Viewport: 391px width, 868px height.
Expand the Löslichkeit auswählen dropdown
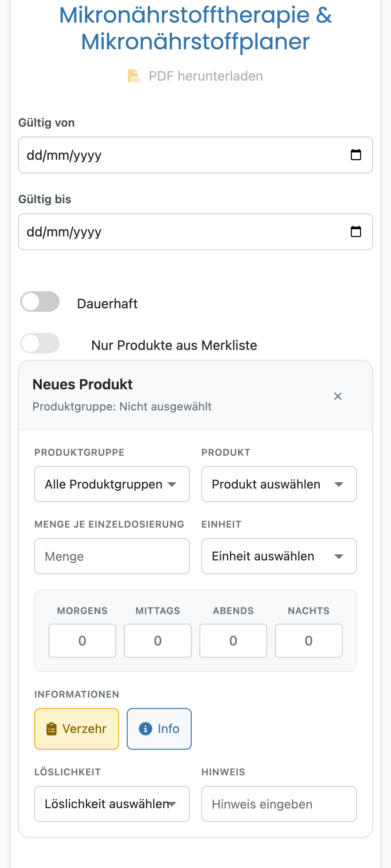112,804
